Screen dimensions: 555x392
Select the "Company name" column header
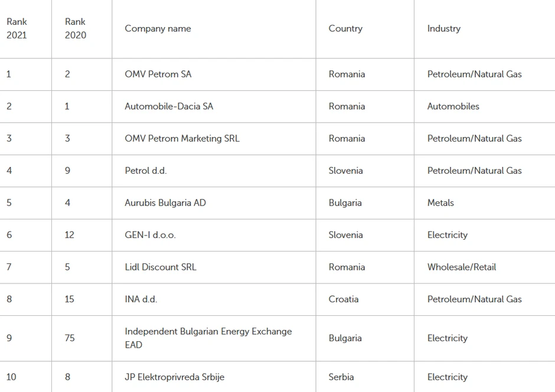(x=158, y=28)
